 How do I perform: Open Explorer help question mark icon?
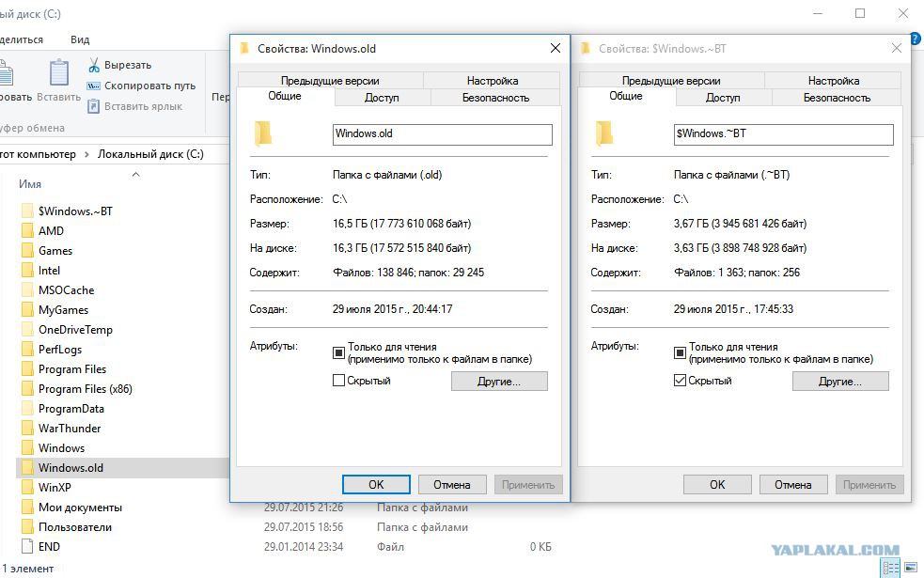[x=916, y=39]
